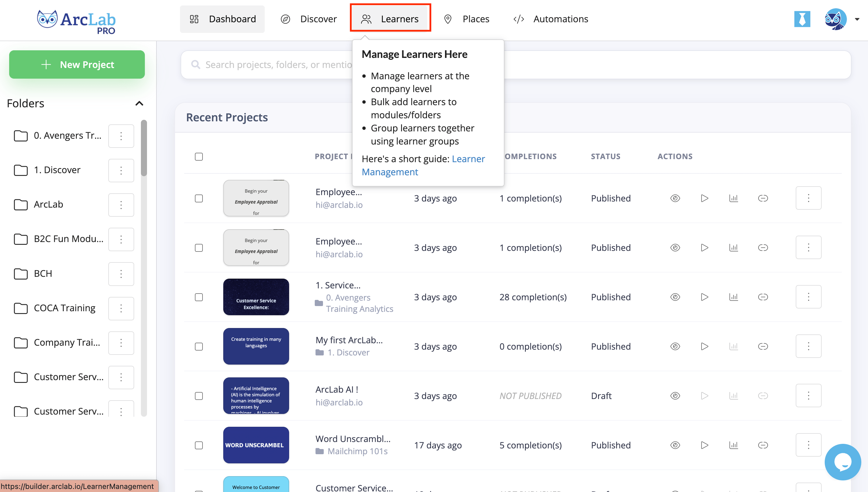Click the New Project button
Viewport: 868px width, 492px height.
77,64
